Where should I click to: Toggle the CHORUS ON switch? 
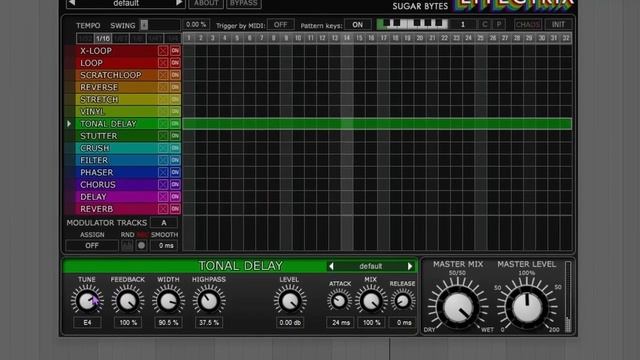click(175, 184)
